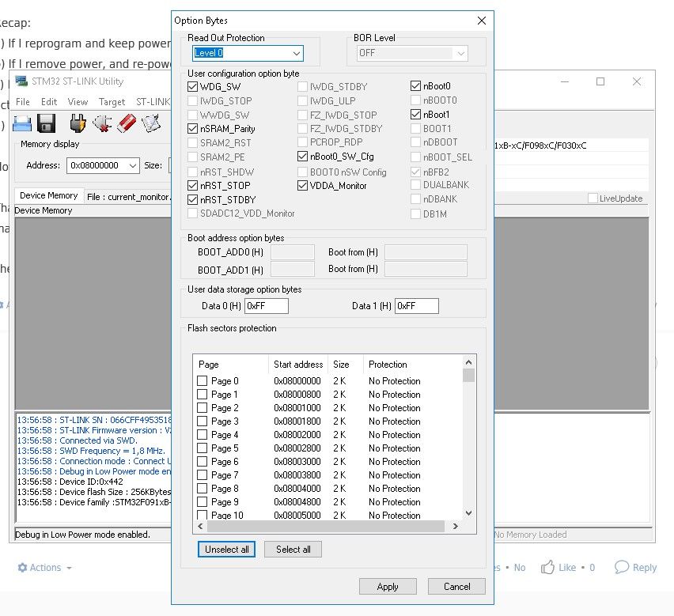The height and width of the screenshot is (616, 674).
Task: Uncheck the nBoot0 checkbox
Action: [415, 86]
